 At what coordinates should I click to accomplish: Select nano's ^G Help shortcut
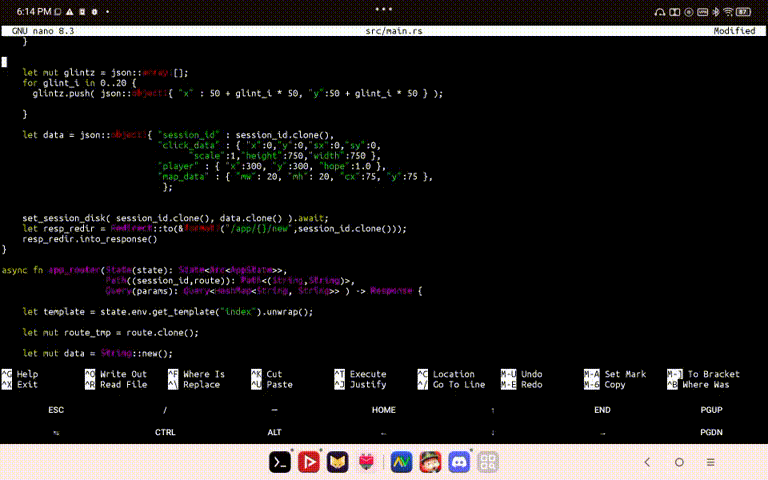click(20, 374)
